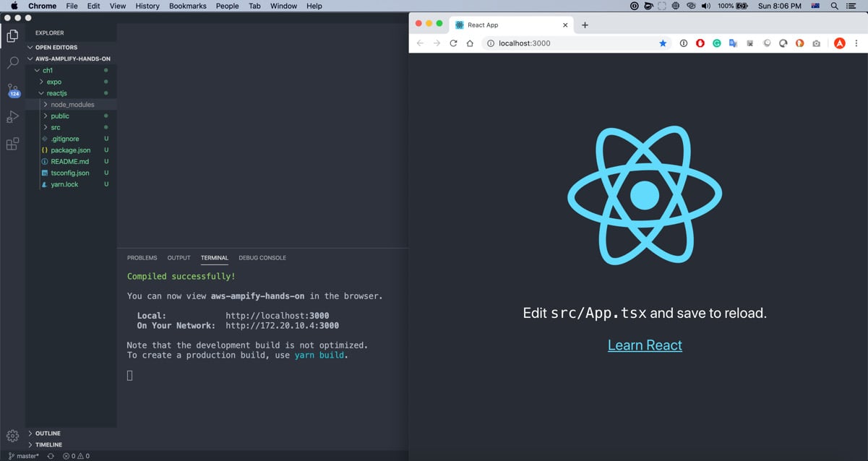Close the React App browser tab
Image resolution: width=868 pixels, height=461 pixels.
[566, 25]
